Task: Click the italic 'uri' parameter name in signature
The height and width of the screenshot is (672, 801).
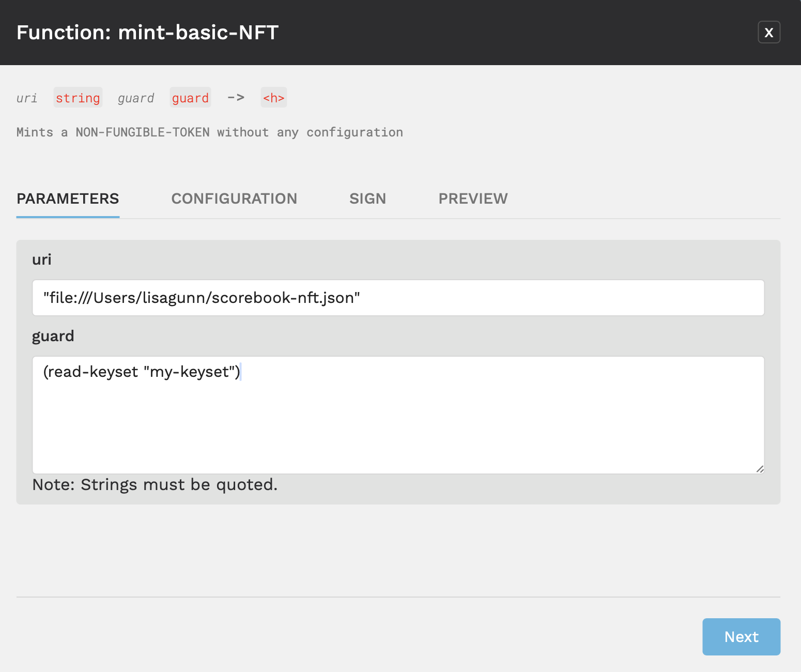Action: 27,98
